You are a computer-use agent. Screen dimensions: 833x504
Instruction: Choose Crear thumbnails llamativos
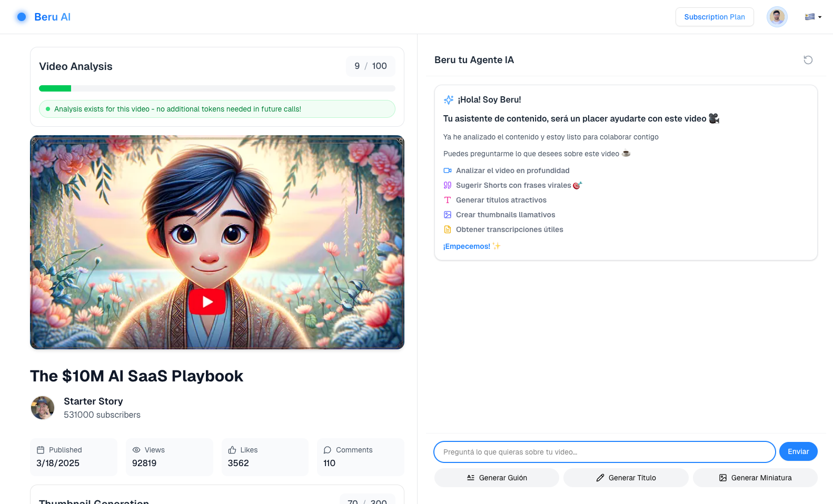tap(505, 215)
